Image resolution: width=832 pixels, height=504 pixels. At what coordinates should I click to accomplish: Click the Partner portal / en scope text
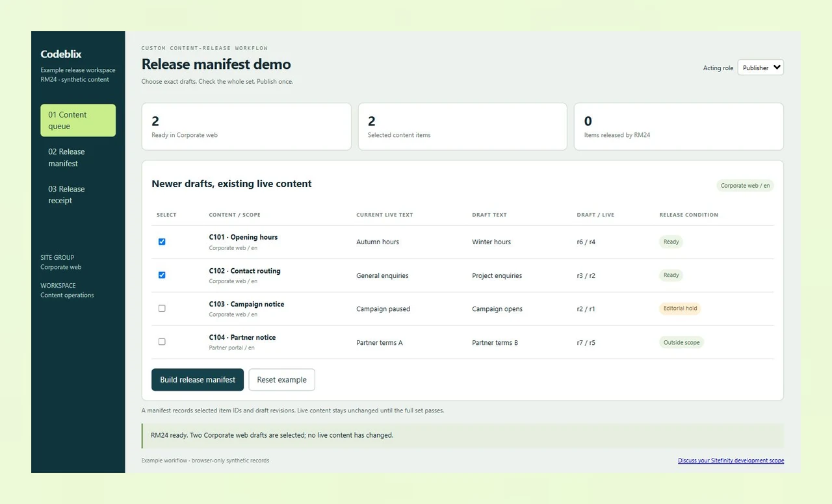231,348
